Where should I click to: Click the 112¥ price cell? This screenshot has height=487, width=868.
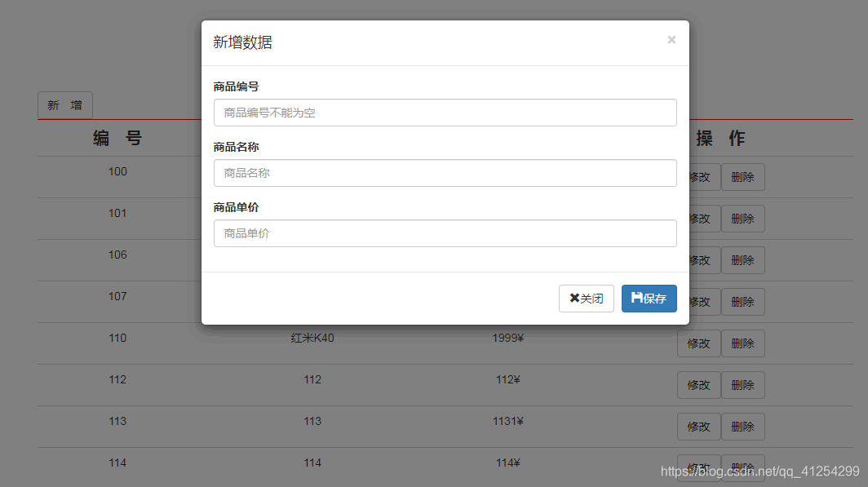point(507,379)
